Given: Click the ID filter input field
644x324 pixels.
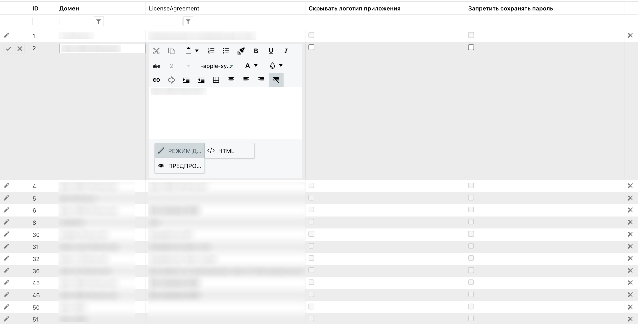Looking at the screenshot, I should click(x=44, y=21).
